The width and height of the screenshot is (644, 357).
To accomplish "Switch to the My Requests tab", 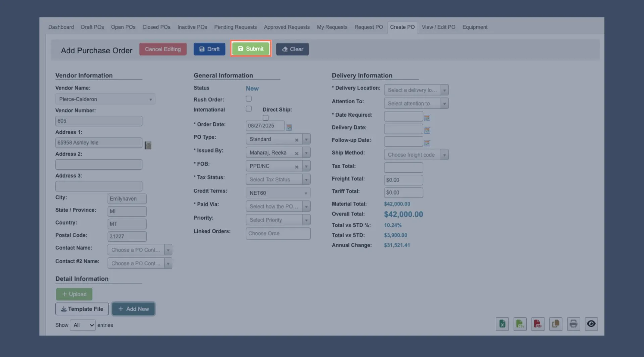I will pyautogui.click(x=332, y=27).
